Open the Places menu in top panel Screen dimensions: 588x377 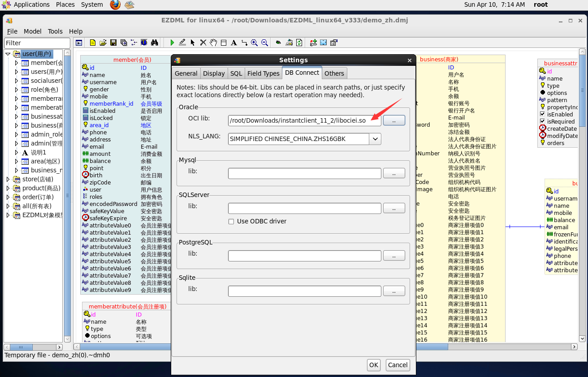65,4
